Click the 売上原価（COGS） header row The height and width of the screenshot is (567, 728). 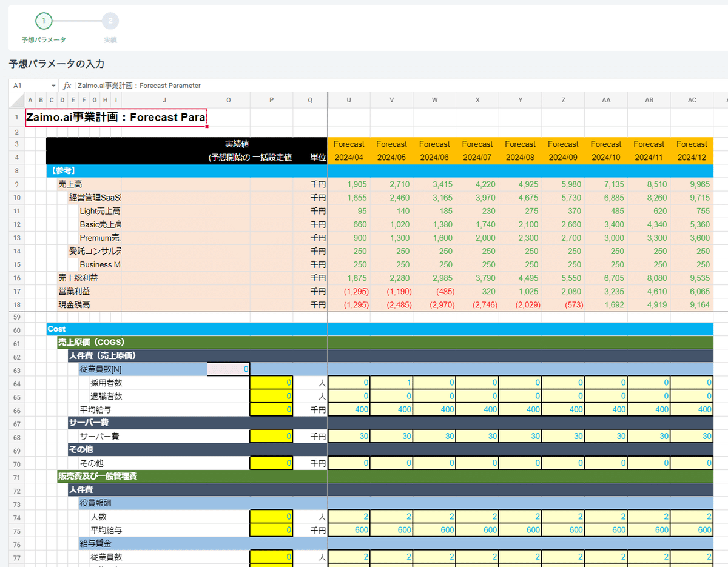tap(385, 343)
